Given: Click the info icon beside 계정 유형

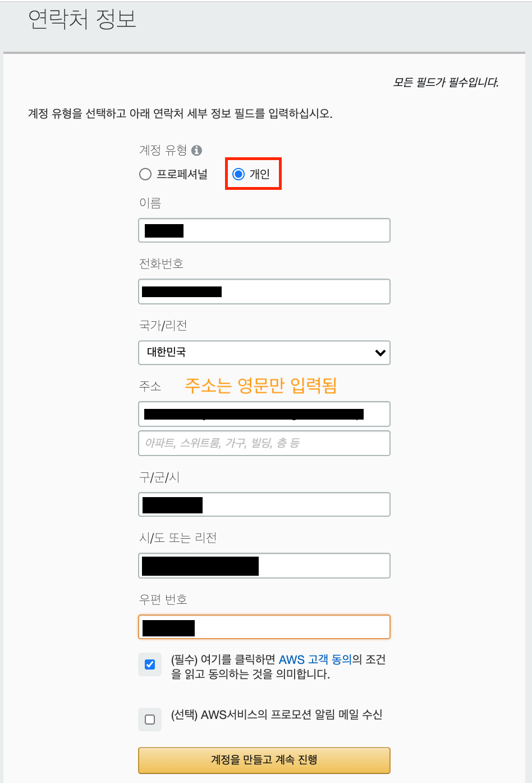Looking at the screenshot, I should pyautogui.click(x=196, y=151).
